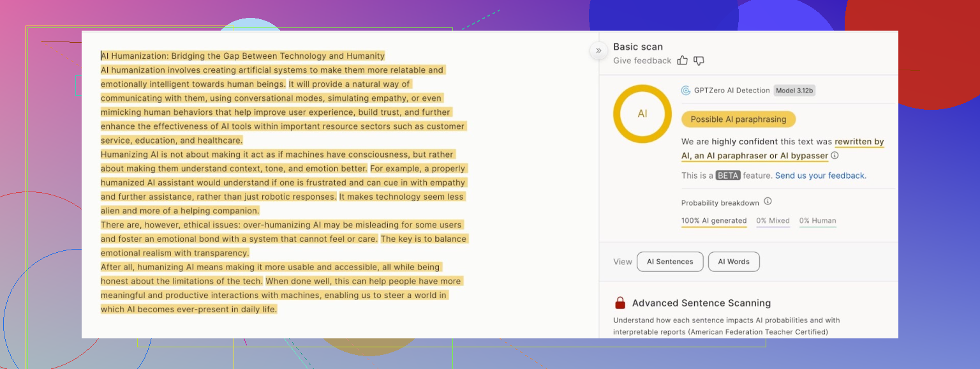The image size is (980, 369).
Task: Collapse the results panel with double chevron
Action: coord(598,50)
